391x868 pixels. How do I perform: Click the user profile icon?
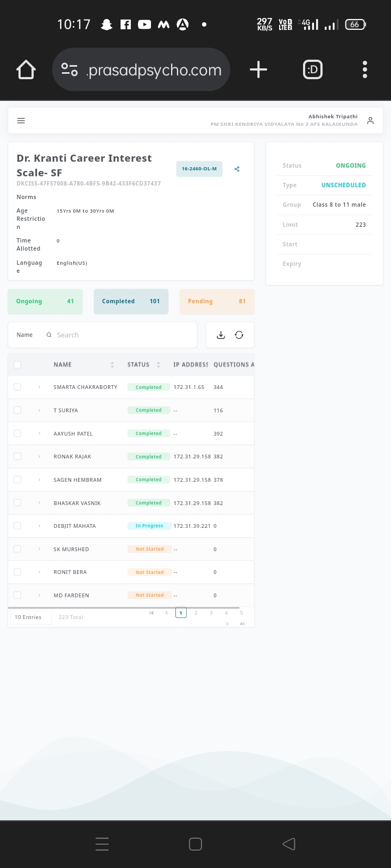(370, 120)
